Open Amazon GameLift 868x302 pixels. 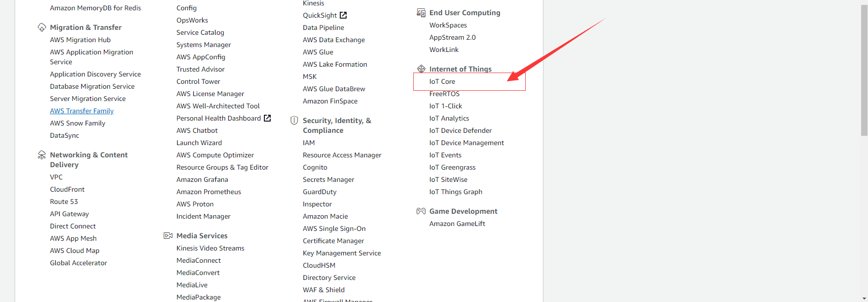click(x=457, y=224)
